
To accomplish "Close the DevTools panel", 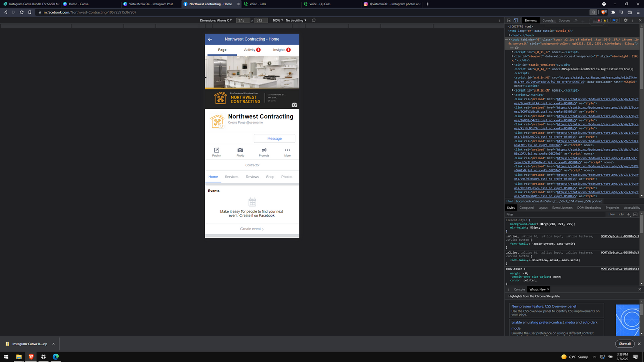I will pos(639,20).
